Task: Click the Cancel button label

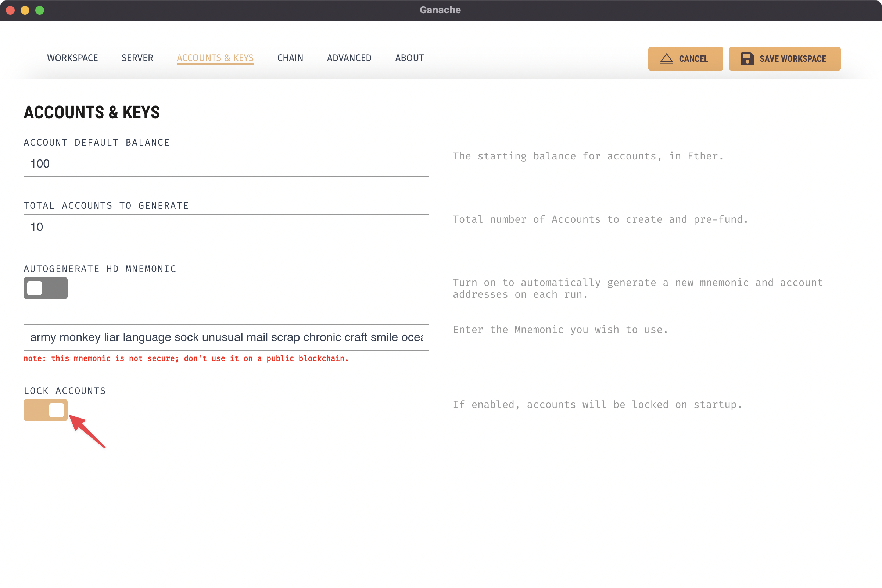Action: coord(693,59)
